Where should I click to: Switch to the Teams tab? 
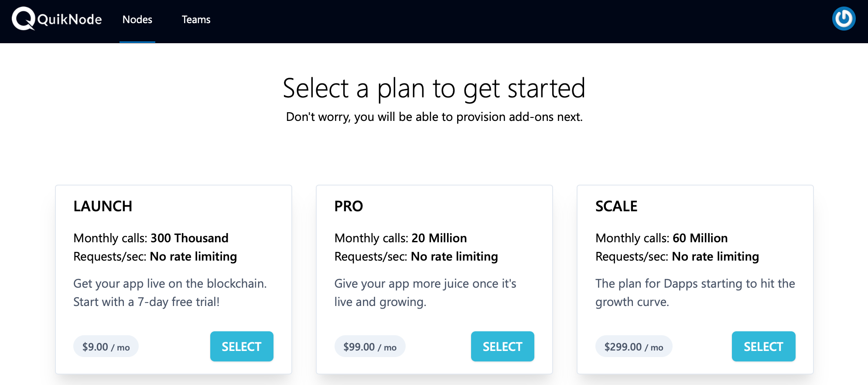tap(196, 20)
